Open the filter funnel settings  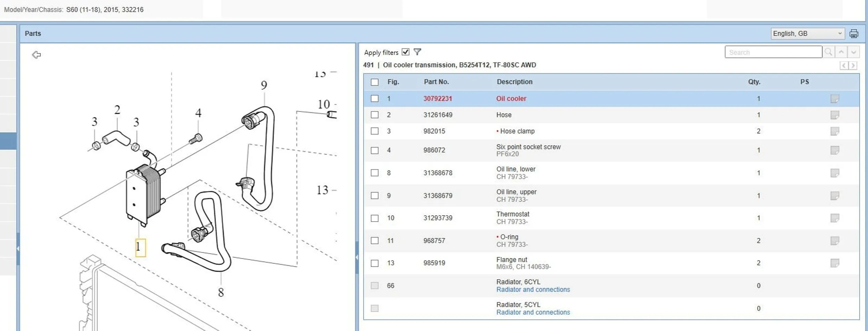(x=417, y=52)
